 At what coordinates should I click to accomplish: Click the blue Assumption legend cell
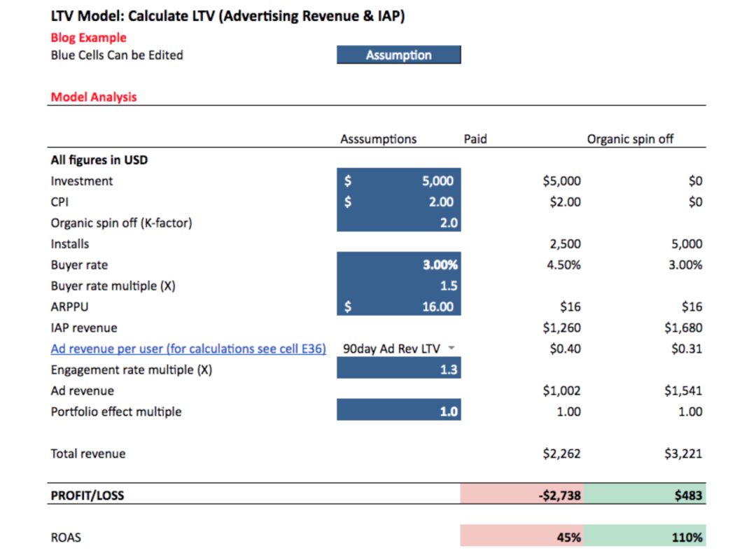pyautogui.click(x=398, y=55)
